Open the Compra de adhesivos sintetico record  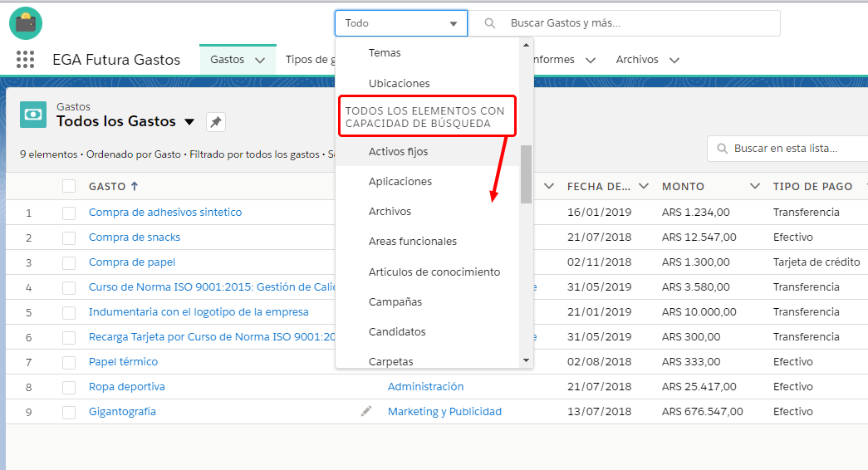click(165, 212)
